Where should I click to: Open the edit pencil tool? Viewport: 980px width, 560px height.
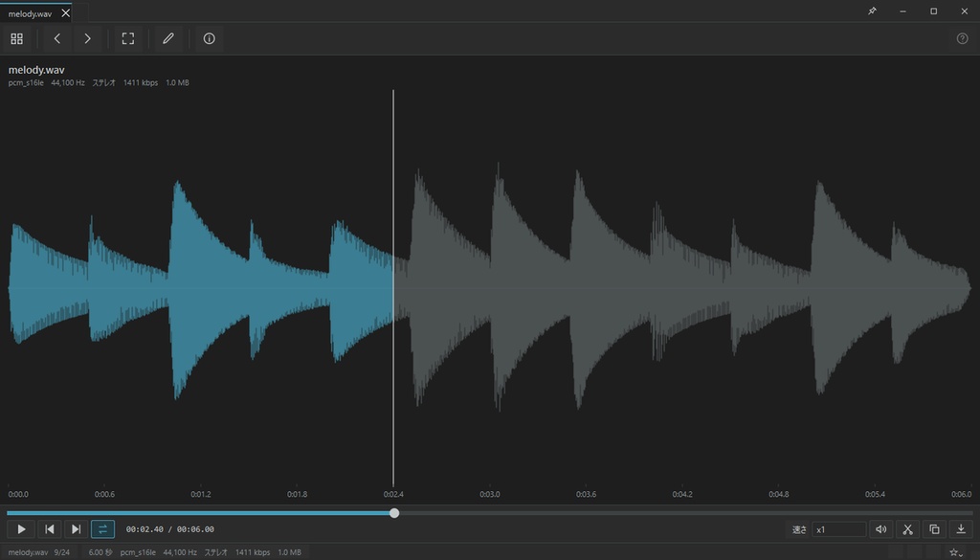pos(168,38)
